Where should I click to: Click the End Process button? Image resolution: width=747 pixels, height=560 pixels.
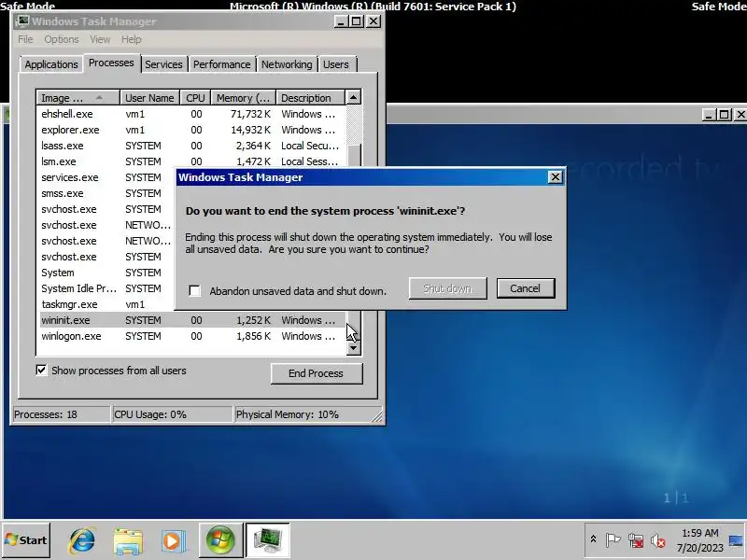coord(317,373)
